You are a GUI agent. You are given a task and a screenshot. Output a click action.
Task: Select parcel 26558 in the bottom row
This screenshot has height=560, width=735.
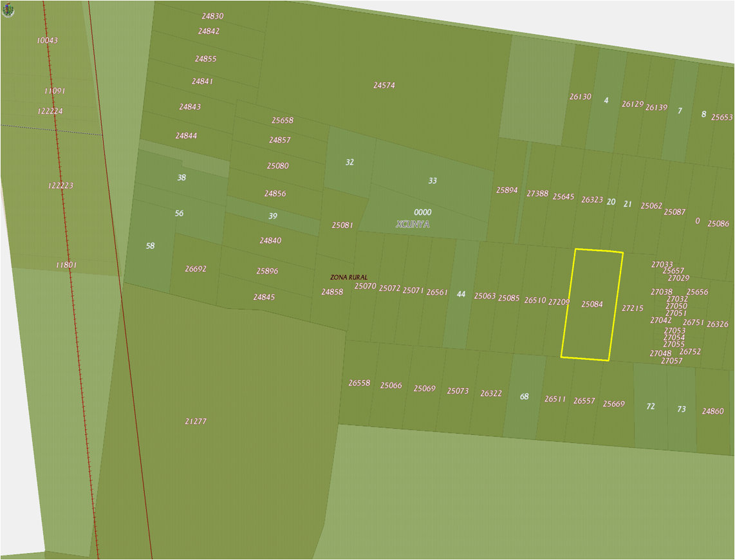click(x=359, y=383)
